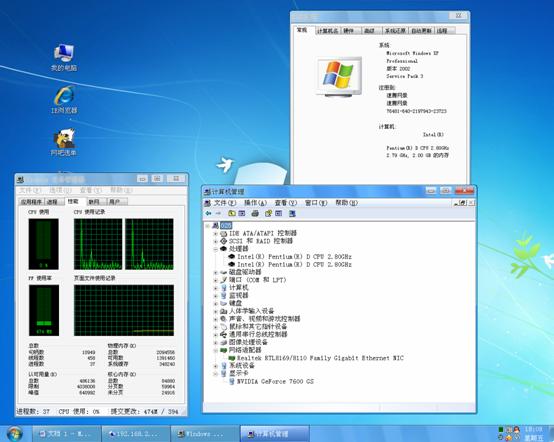Click the Forward arrow in 计算机管理 toolbar
This screenshot has width=554, height=442.
click(218, 213)
